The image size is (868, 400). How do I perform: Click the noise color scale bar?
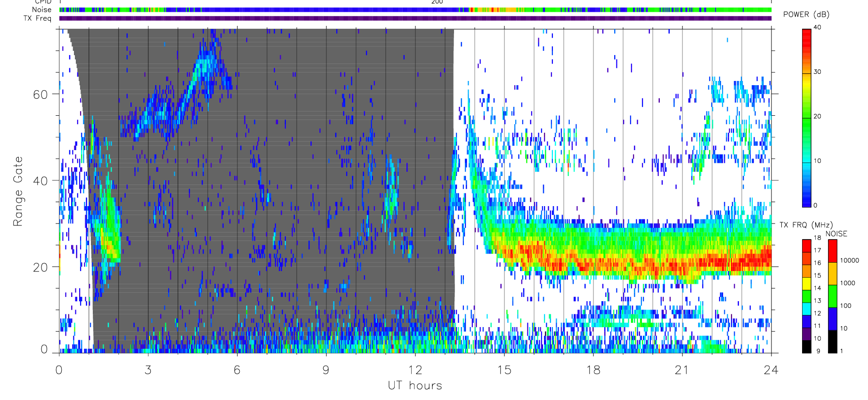pos(833,296)
